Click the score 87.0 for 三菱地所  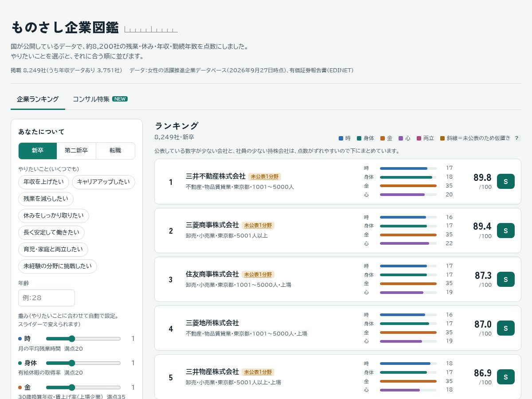[483, 324]
